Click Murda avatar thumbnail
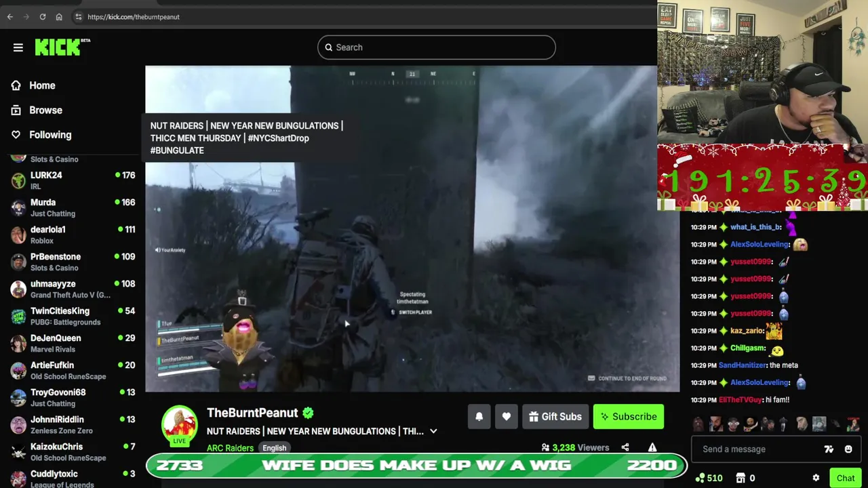Screen dimensions: 868x488 pyautogui.click(x=18, y=207)
